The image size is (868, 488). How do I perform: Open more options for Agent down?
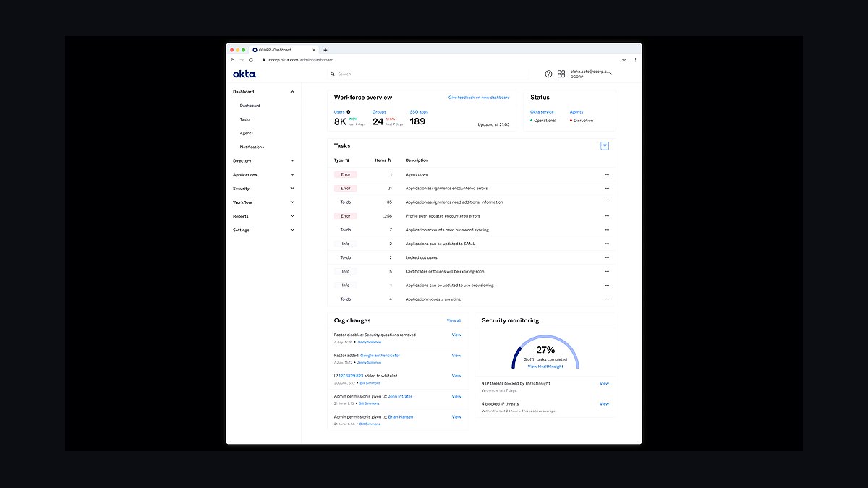(x=607, y=174)
